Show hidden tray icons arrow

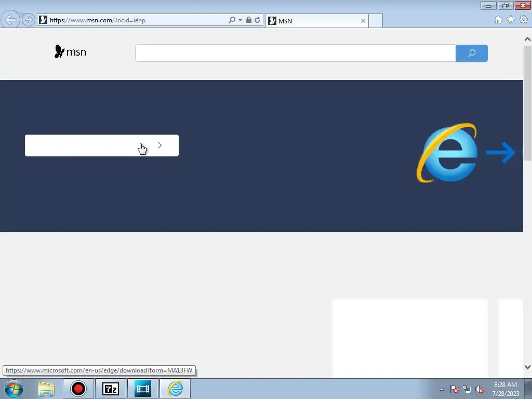442,389
